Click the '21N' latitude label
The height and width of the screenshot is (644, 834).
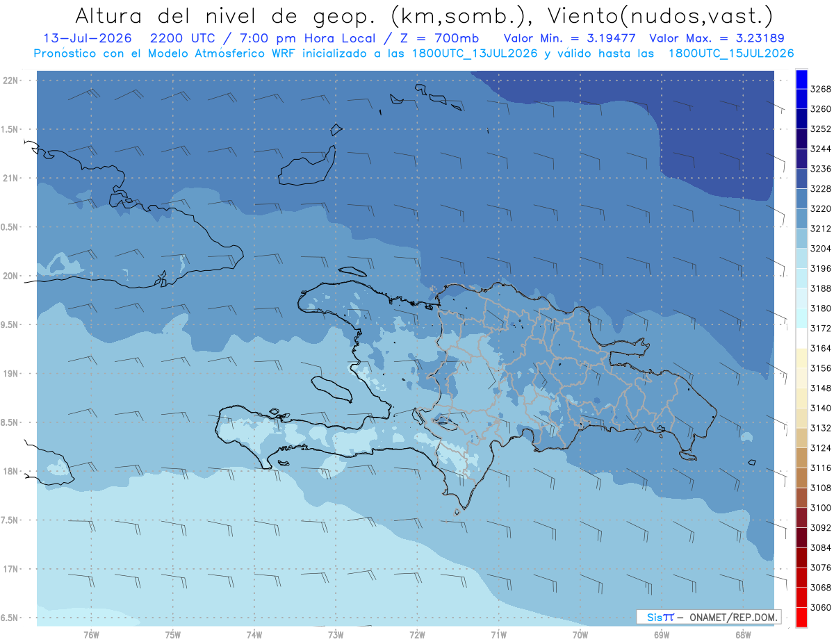[10, 179]
